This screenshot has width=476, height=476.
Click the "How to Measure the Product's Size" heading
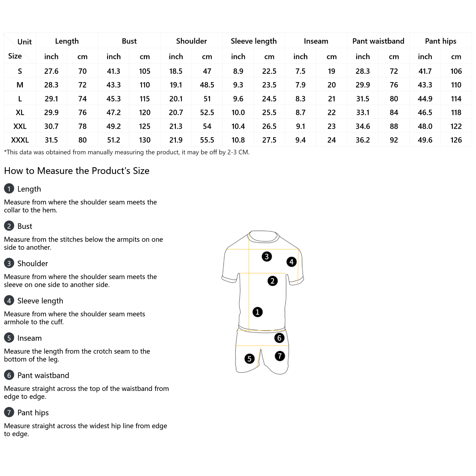click(77, 171)
